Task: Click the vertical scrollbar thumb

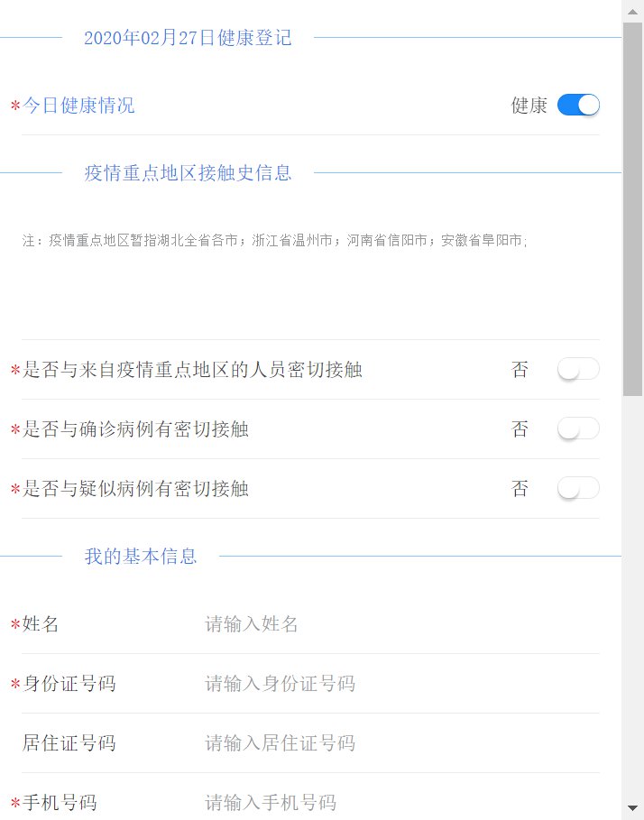Action: 633,207
